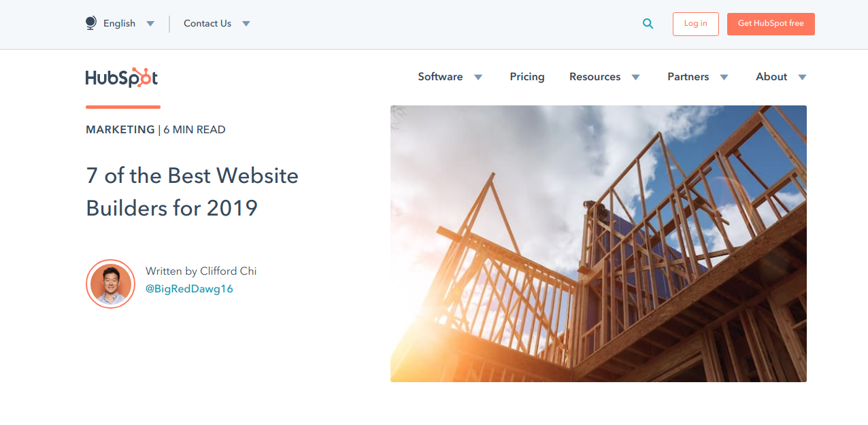Open the MARKETING category link
Viewport: 868px width, 425px height.
(120, 129)
